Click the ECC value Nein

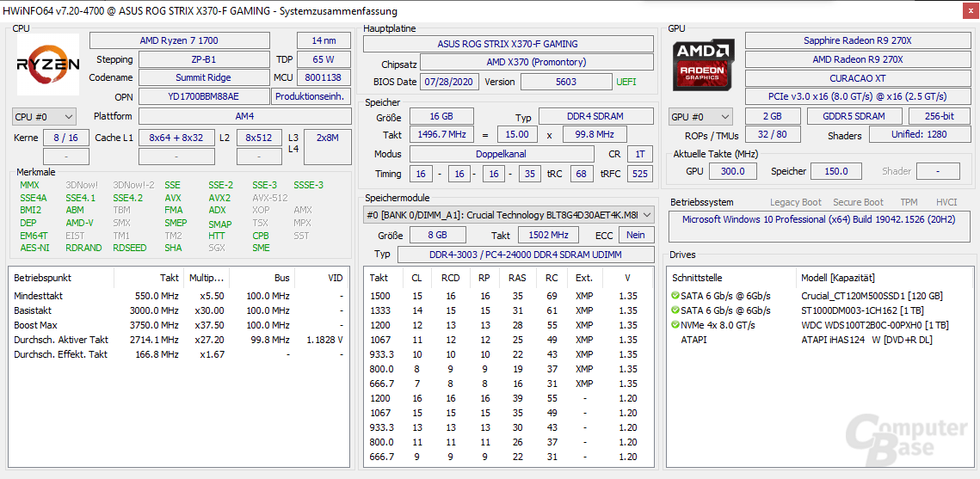(x=636, y=235)
